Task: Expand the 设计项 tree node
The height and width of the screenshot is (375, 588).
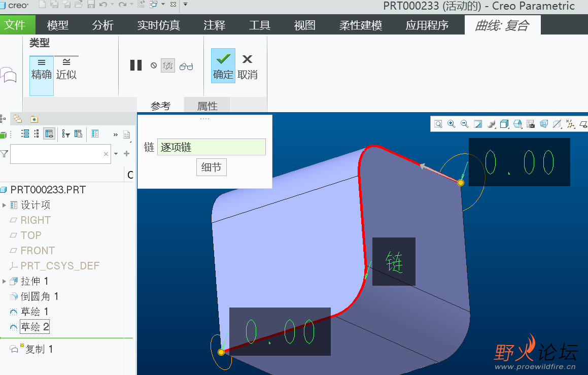Action: [x=4, y=205]
